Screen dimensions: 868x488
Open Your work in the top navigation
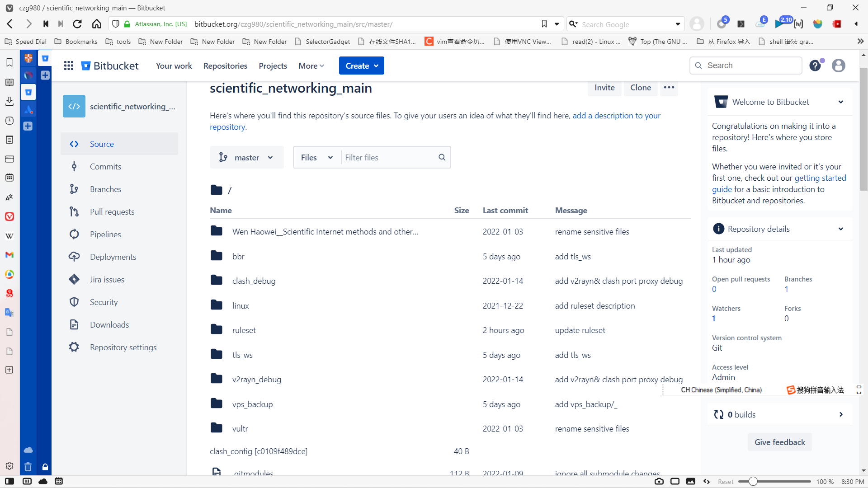point(174,66)
